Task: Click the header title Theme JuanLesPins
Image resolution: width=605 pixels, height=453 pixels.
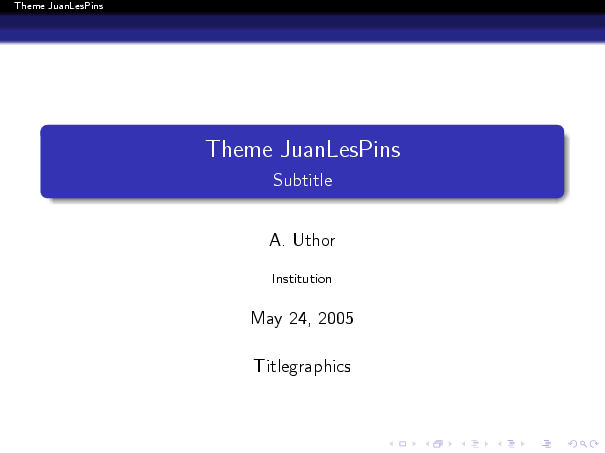Action: (x=45, y=6)
